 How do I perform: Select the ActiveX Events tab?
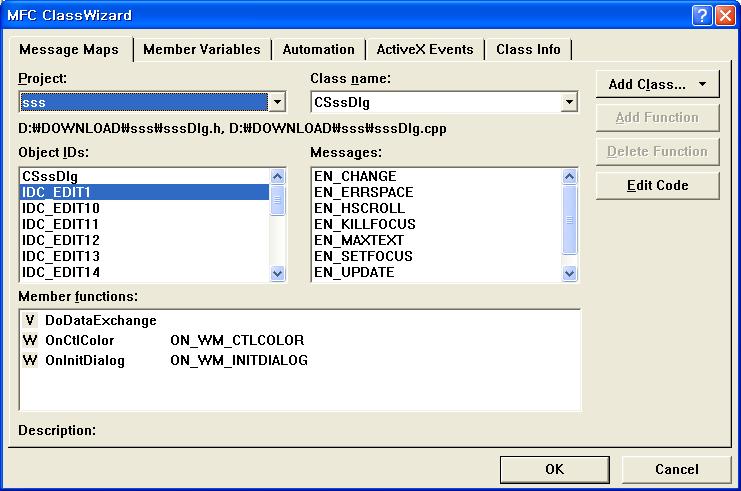click(x=425, y=50)
